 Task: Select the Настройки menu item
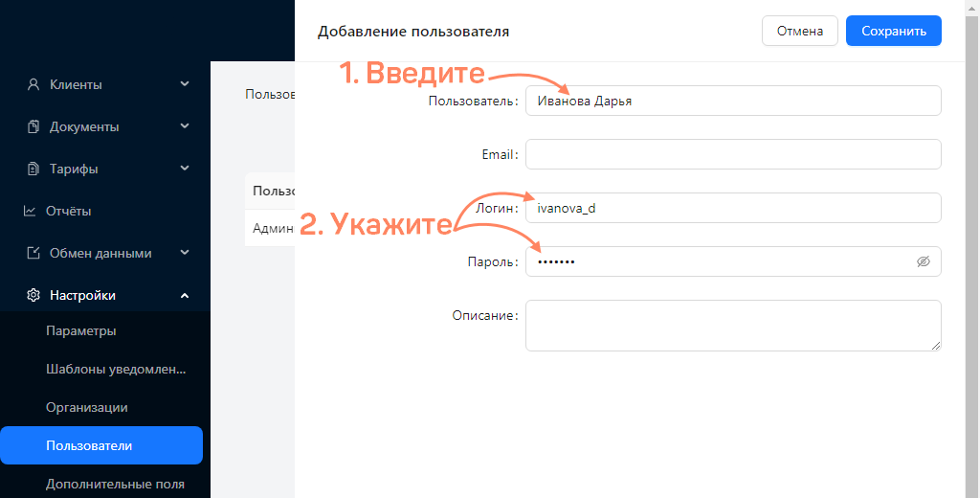pos(105,295)
